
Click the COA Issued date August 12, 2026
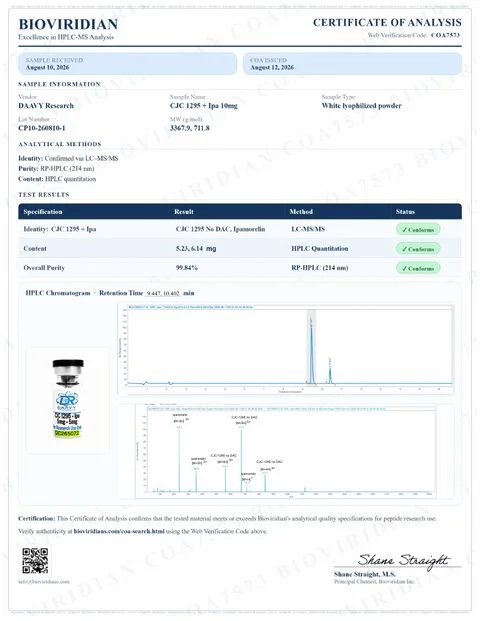(272, 67)
